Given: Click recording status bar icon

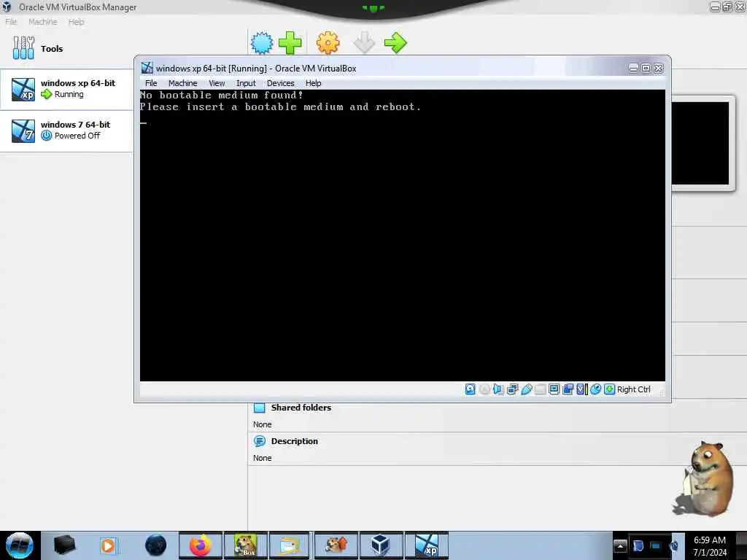Looking at the screenshot, I should (568, 389).
